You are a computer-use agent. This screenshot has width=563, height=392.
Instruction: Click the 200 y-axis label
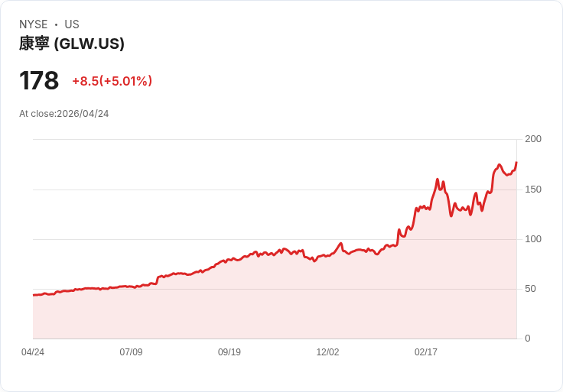pos(533,139)
